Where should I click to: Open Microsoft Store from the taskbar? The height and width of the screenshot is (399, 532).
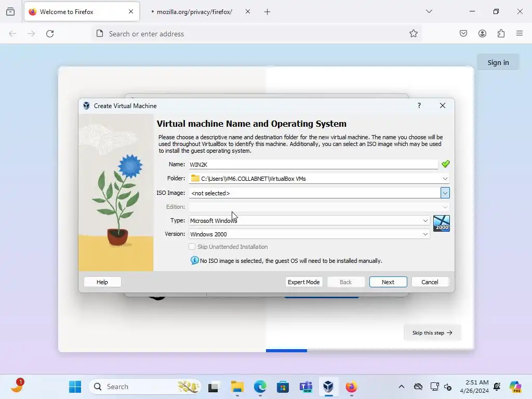[x=283, y=387]
